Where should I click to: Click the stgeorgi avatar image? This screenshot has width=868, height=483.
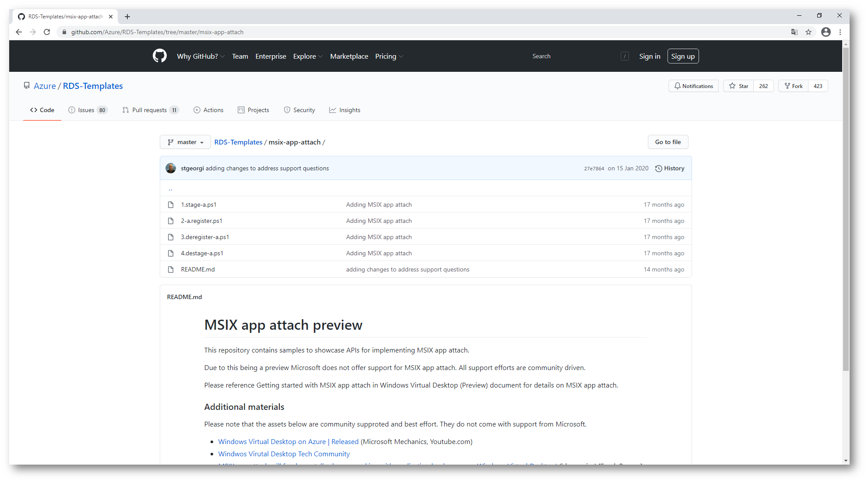(171, 168)
